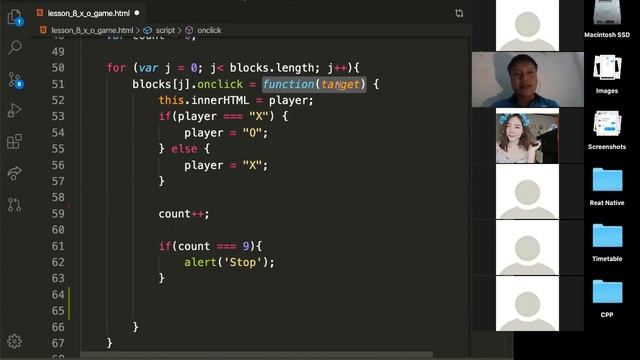Select the Timetable desktop folder
This screenshot has height=360, width=640.
point(607,242)
